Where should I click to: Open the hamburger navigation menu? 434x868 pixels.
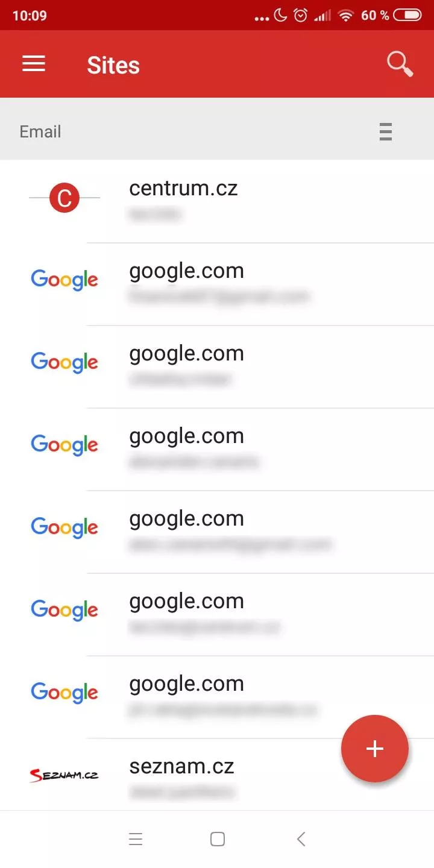pos(34,64)
